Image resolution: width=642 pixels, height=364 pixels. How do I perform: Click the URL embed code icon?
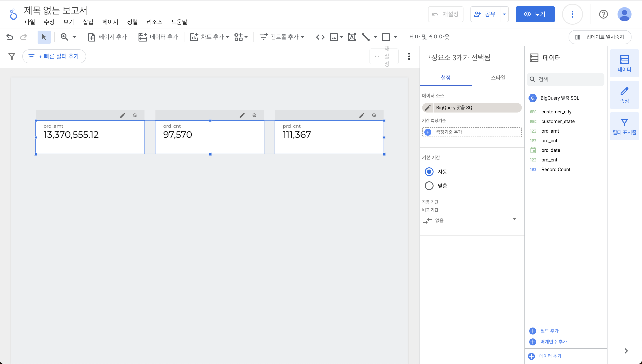[x=320, y=37]
